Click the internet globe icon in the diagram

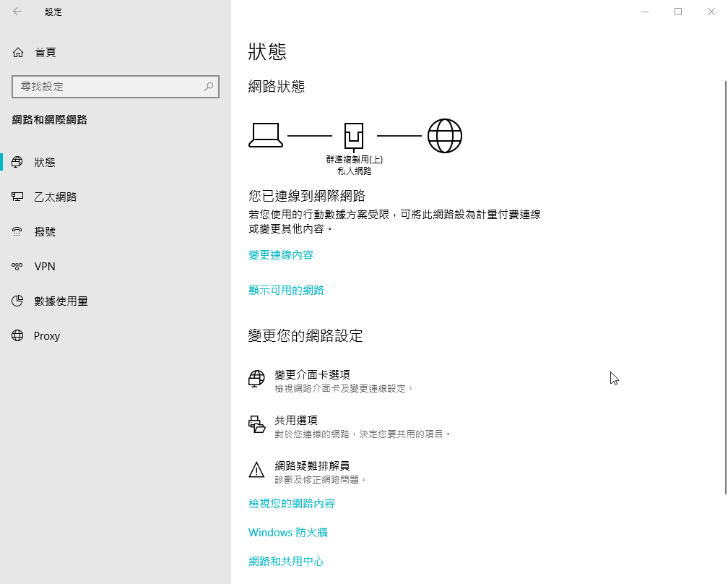444,136
